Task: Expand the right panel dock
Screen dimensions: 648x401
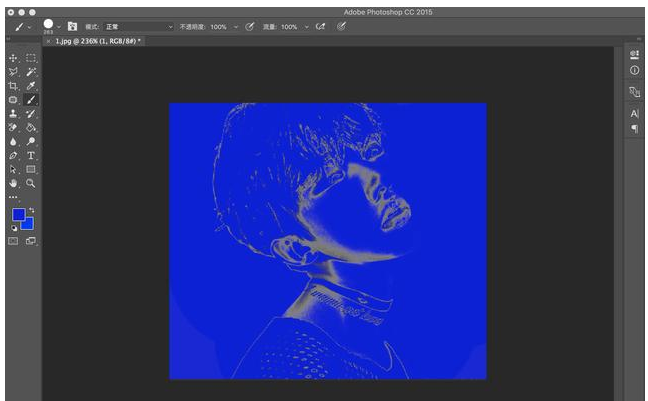Action: (x=639, y=39)
